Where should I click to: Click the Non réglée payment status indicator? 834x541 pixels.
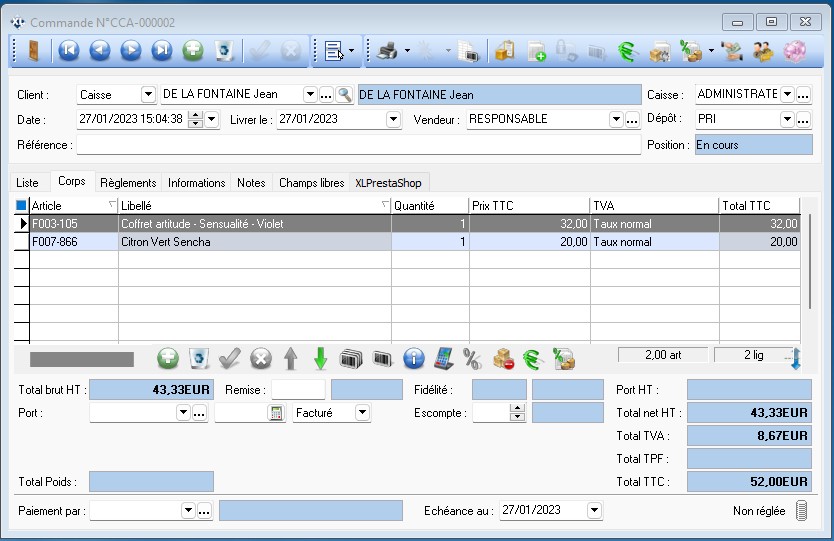800,511
